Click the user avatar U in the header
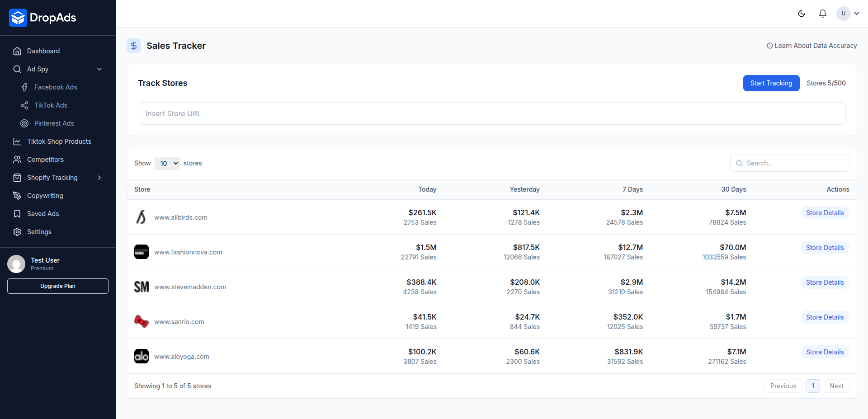The height and width of the screenshot is (419, 868). point(844,14)
